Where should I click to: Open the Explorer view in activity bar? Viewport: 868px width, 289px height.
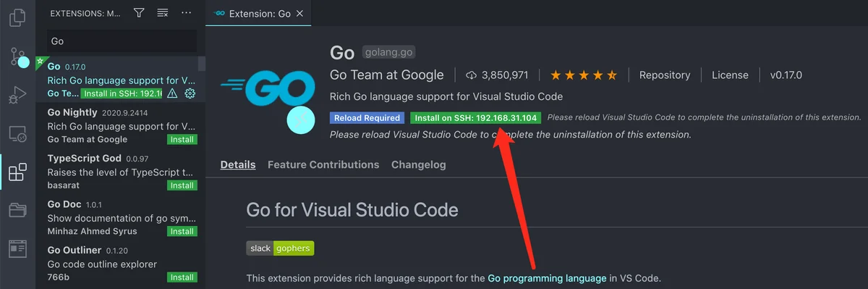tap(17, 17)
